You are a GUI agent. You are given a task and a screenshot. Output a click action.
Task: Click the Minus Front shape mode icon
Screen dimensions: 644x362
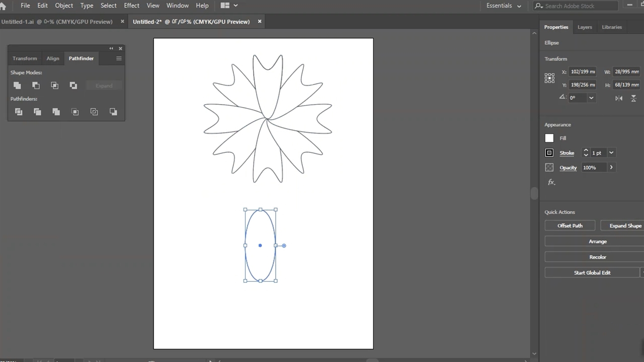(36, 85)
